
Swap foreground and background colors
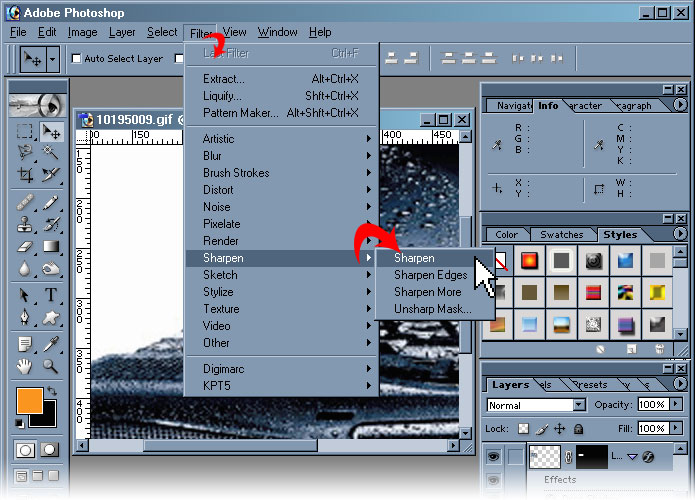pos(52,391)
